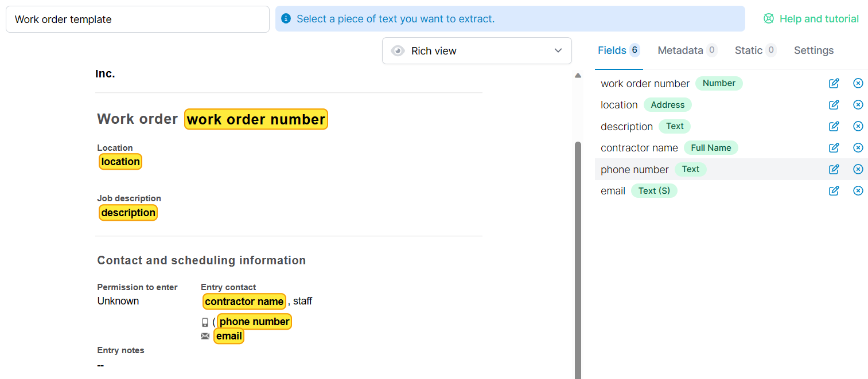The width and height of the screenshot is (868, 379).
Task: Open the Settings tab
Action: [813, 50]
